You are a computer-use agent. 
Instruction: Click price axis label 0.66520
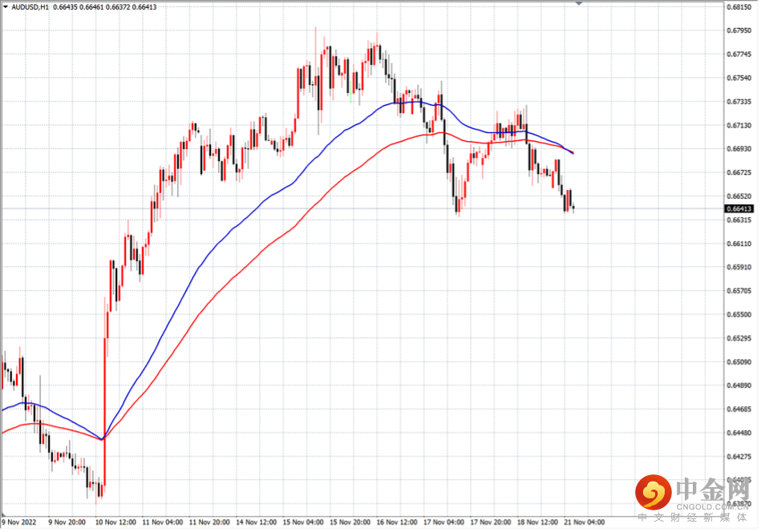click(x=739, y=196)
